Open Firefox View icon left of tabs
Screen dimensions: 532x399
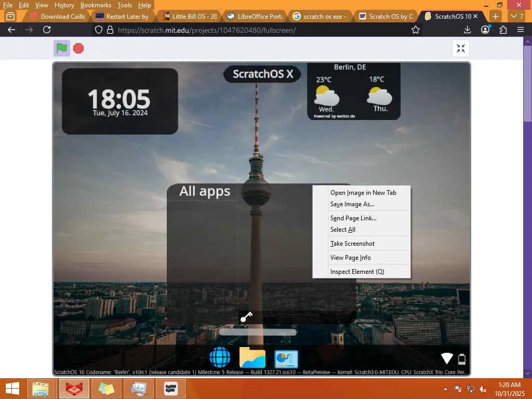(x=10, y=16)
